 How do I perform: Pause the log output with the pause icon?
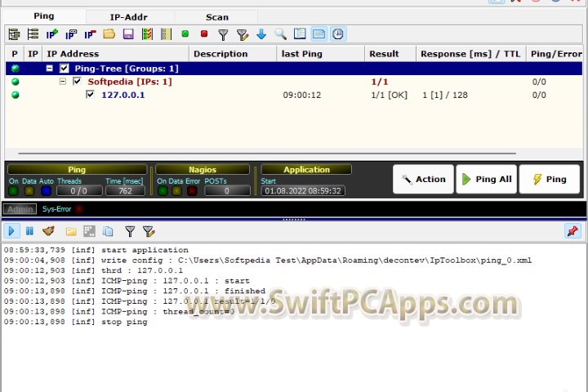click(29, 231)
